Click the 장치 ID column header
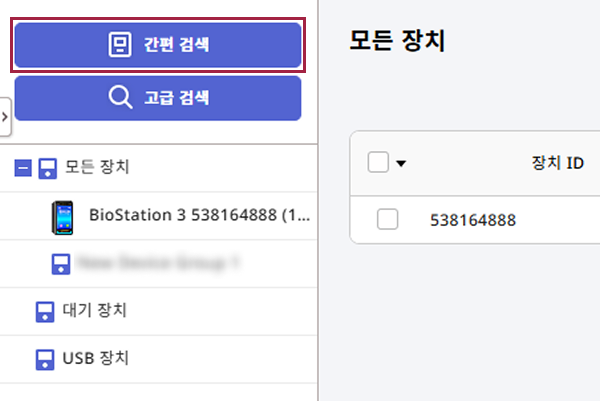600x401 pixels. pos(557,163)
